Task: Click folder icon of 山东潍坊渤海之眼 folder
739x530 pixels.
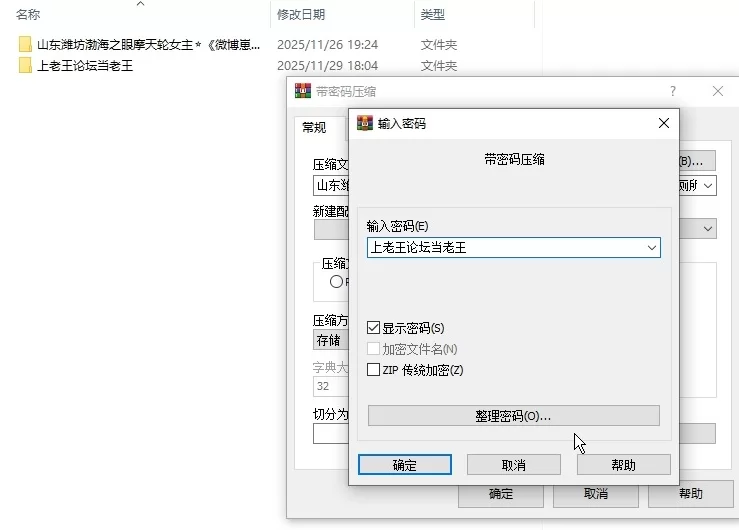Action: click(25, 44)
